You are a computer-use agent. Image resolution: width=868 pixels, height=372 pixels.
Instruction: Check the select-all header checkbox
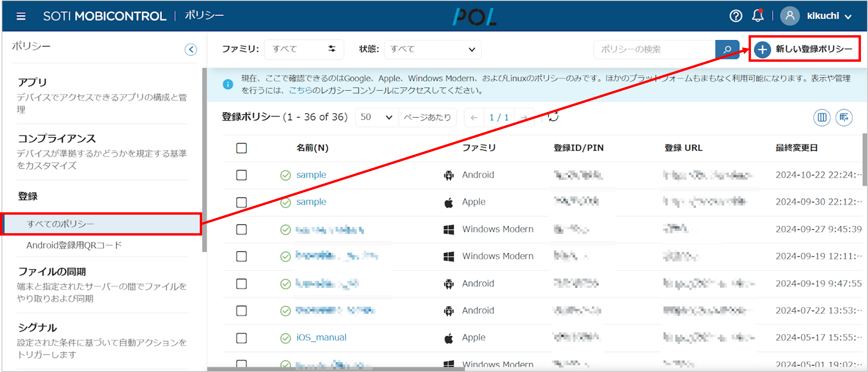[241, 148]
